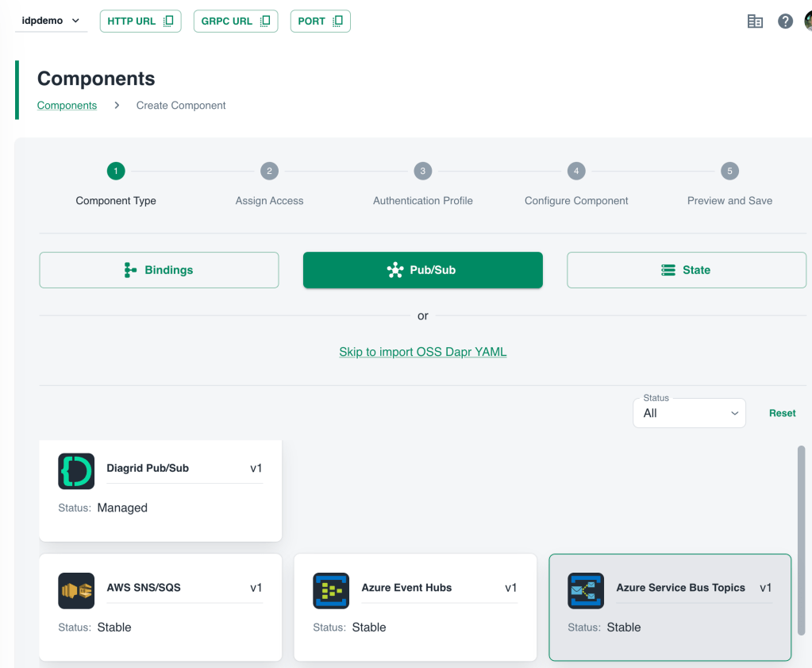Copy the HTTP URL using its button
This screenshot has height=668, width=812.
(140, 21)
